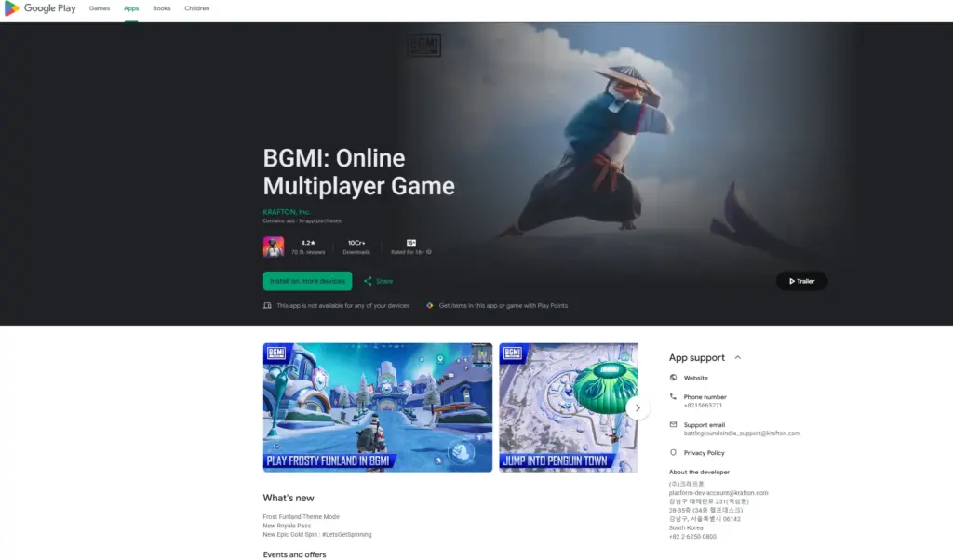Open the Children tab
953x560 pixels.
pos(197,8)
